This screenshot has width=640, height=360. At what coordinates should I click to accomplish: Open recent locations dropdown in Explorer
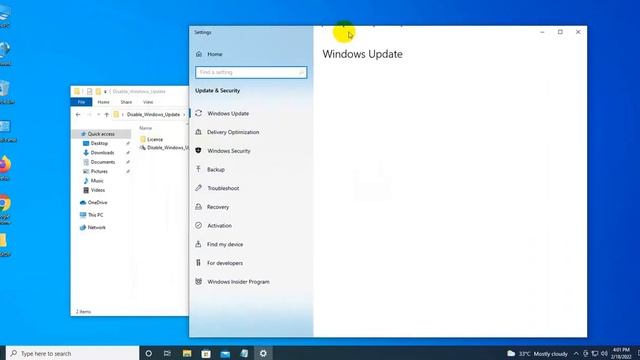click(x=98, y=115)
